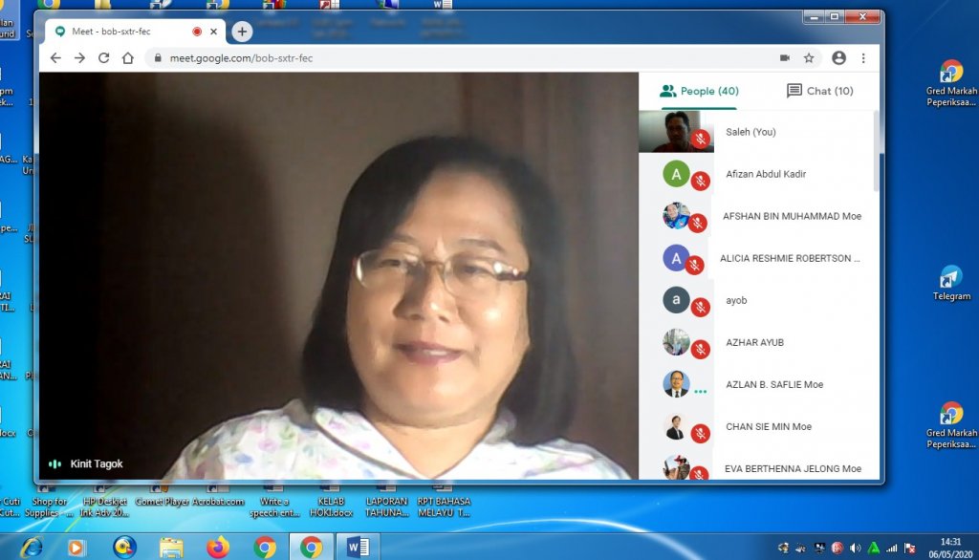Viewport: 979px width, 560px height.
Task: Click the system tray volume icon
Action: pyautogui.click(x=855, y=548)
